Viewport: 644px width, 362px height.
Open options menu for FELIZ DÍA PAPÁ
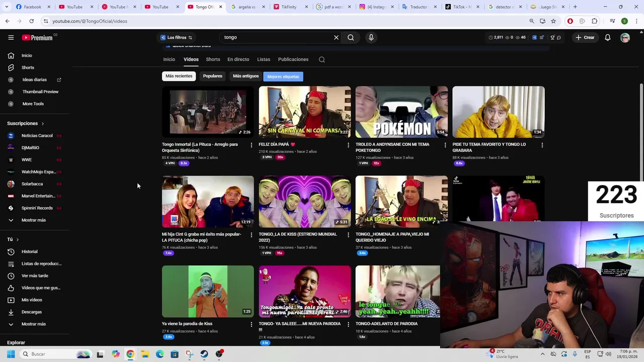[348, 145]
